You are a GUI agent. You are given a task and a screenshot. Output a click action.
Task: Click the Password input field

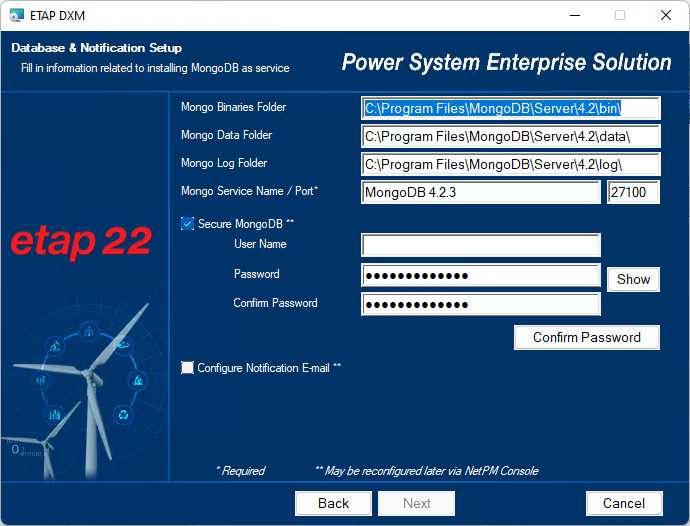click(x=481, y=276)
